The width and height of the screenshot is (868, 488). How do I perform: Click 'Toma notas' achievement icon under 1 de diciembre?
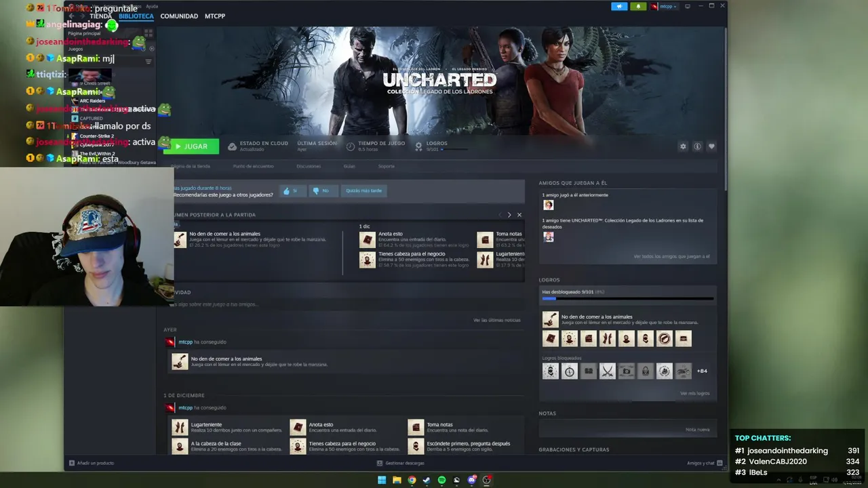[x=416, y=427]
